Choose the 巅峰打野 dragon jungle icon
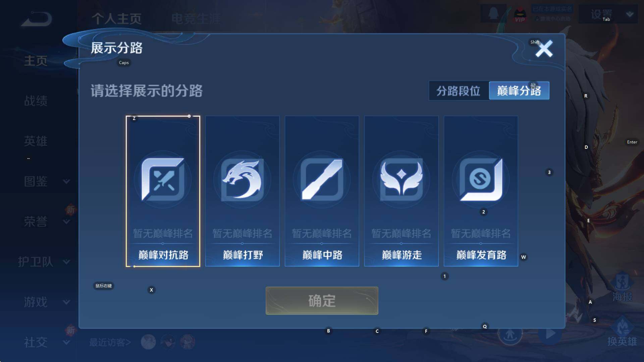 [242, 180]
